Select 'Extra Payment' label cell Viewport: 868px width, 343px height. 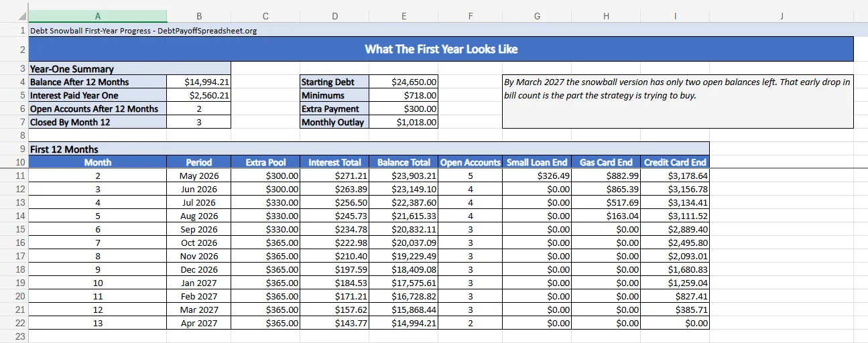(x=334, y=109)
